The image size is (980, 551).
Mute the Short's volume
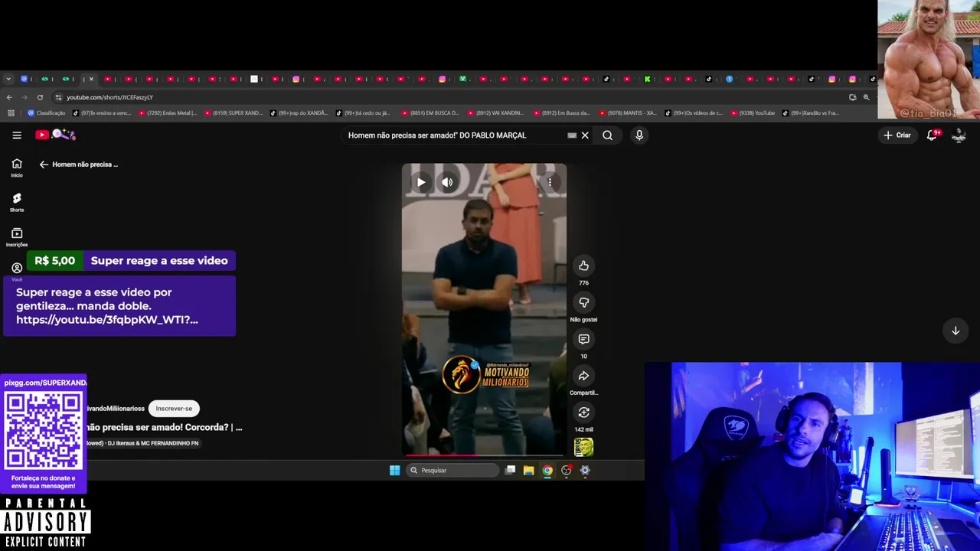447,182
